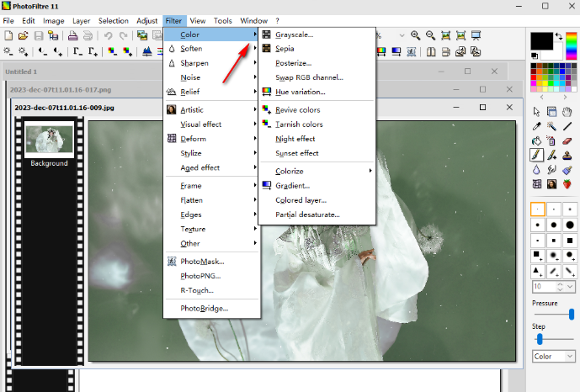This screenshot has width=580, height=392.
Task: Open the zoom percentage dropdown
Action: click(x=402, y=35)
